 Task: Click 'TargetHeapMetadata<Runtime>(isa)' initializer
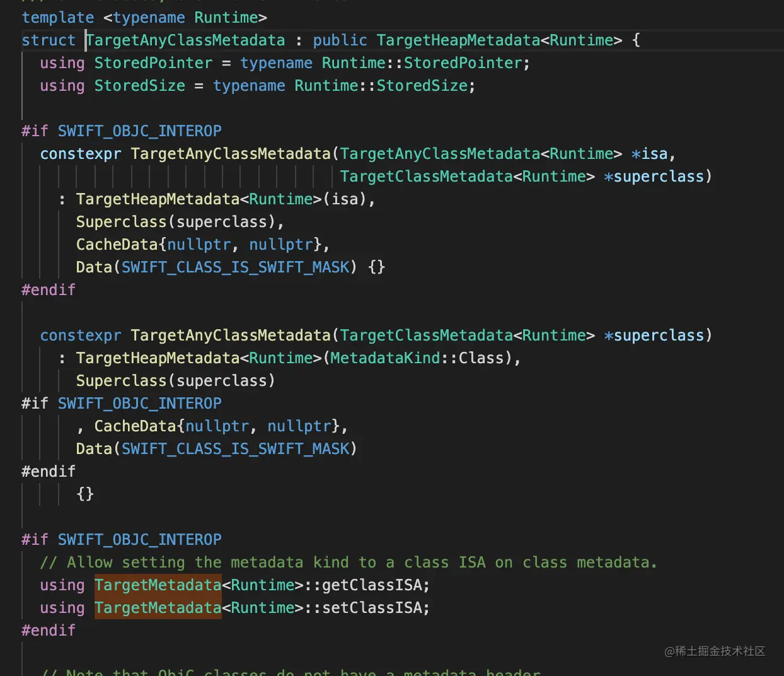221,199
